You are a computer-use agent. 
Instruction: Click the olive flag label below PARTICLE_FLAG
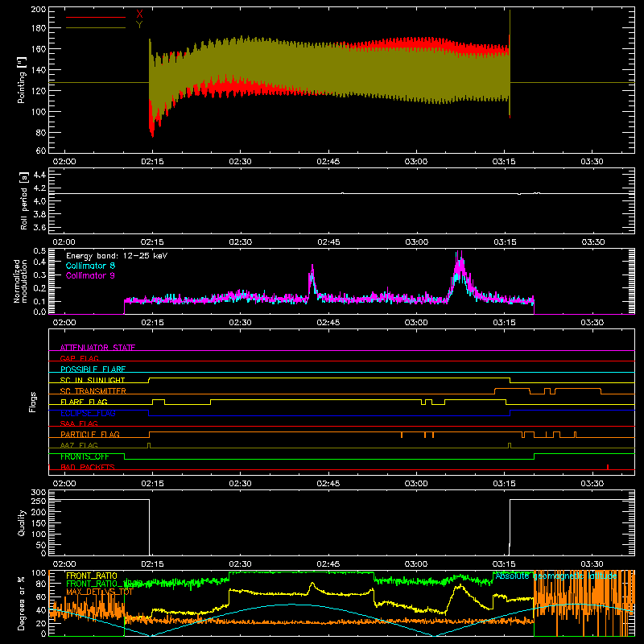pyautogui.click(x=79, y=445)
